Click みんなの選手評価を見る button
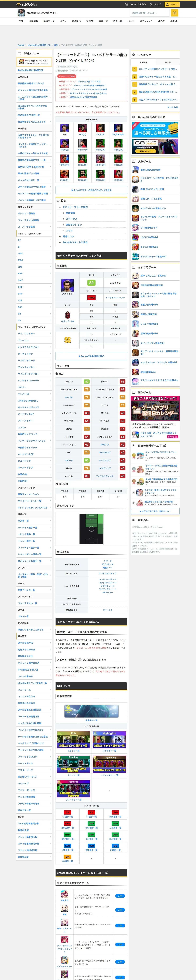 [91, 356]
